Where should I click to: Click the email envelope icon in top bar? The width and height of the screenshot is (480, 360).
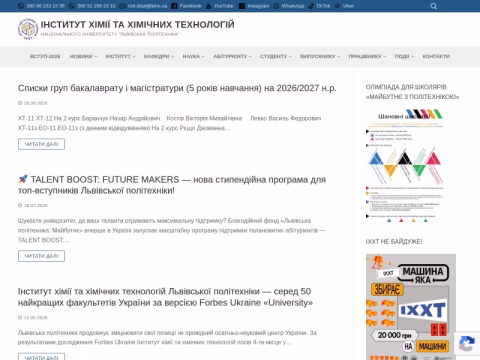pyautogui.click(x=122, y=6)
